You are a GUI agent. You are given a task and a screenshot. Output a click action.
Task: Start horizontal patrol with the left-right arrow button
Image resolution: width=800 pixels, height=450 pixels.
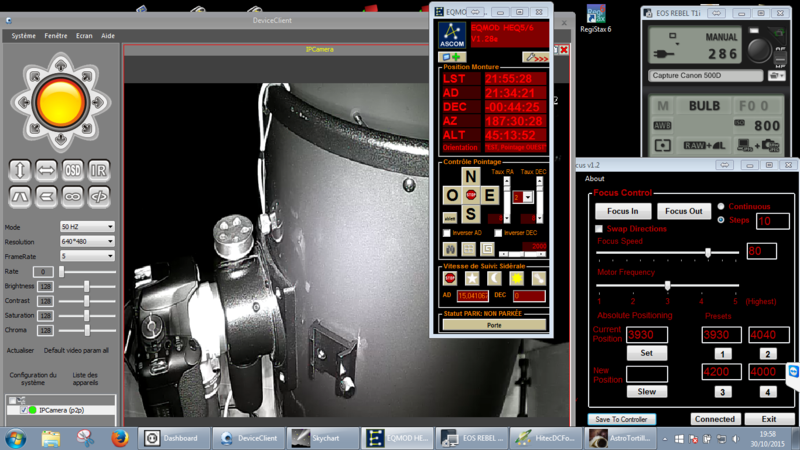coord(46,170)
